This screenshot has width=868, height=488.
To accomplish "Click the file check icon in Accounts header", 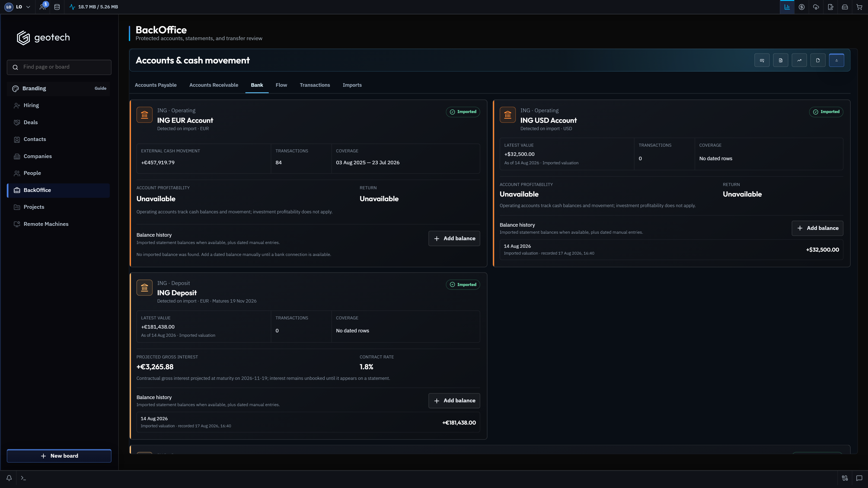I will click(x=818, y=60).
